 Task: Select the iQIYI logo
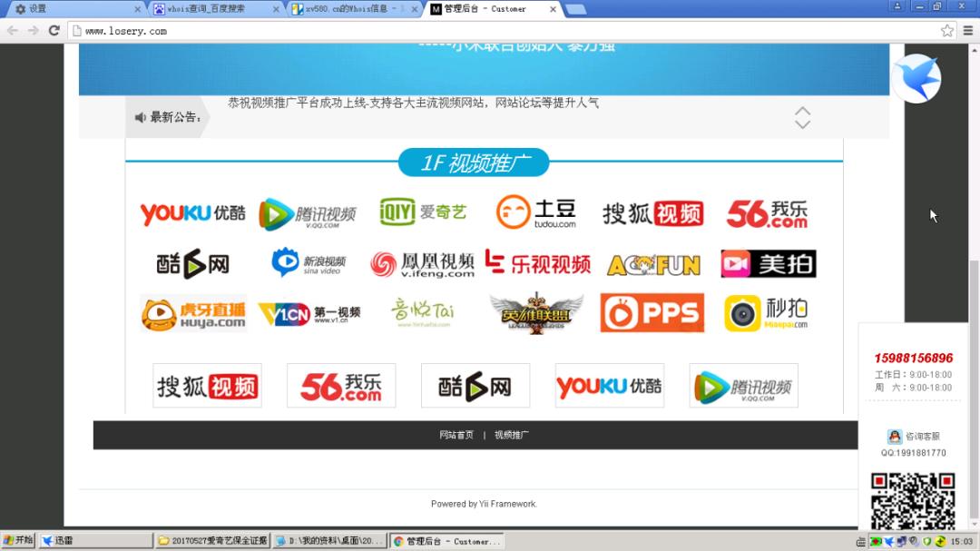tap(423, 212)
